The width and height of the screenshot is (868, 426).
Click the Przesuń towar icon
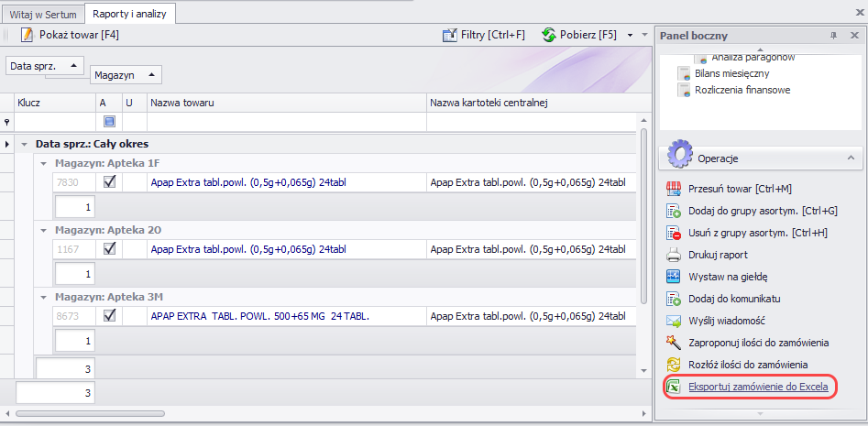click(x=674, y=189)
